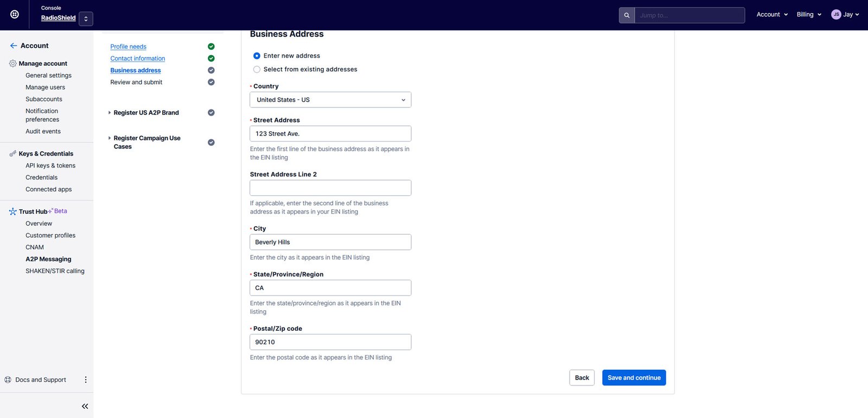
Task: Collapse the sidebar with double chevron
Action: click(85, 406)
